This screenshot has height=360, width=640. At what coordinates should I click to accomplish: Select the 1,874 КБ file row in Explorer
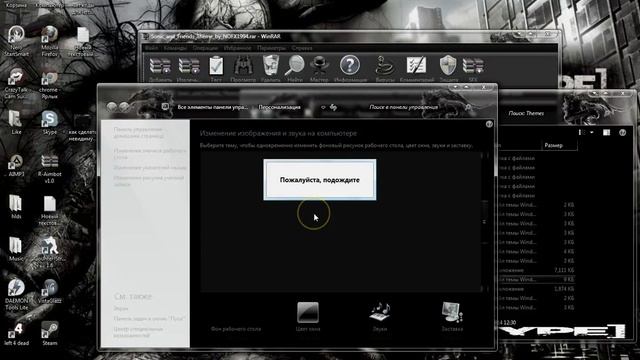(536, 289)
